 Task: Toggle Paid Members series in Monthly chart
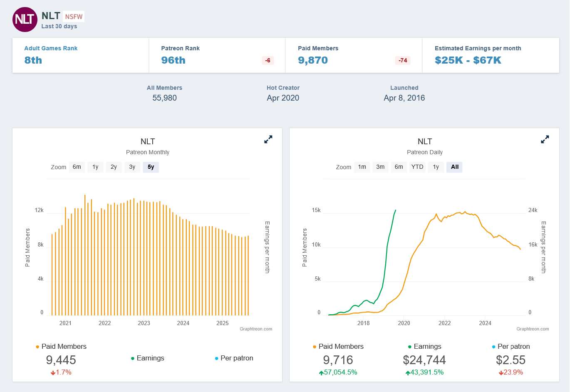pyautogui.click(x=64, y=346)
